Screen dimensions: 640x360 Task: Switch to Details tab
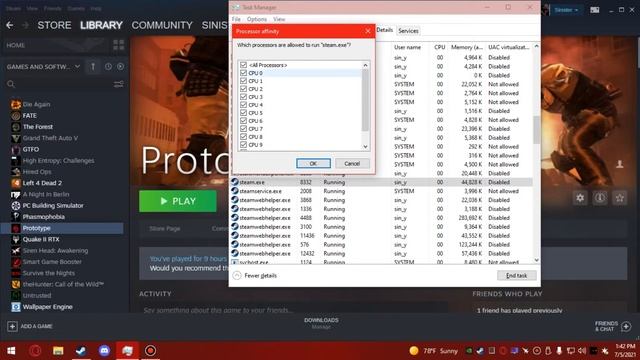point(384,30)
